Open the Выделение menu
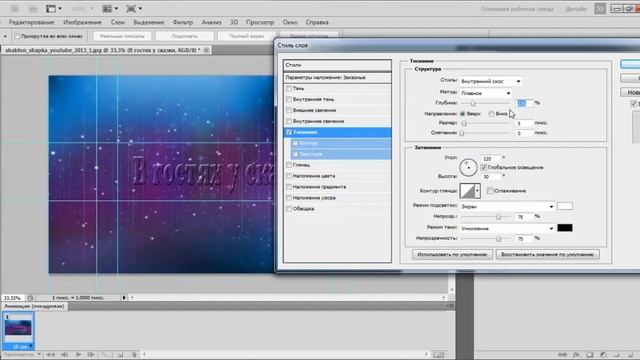640x360 pixels. pyautogui.click(x=149, y=22)
